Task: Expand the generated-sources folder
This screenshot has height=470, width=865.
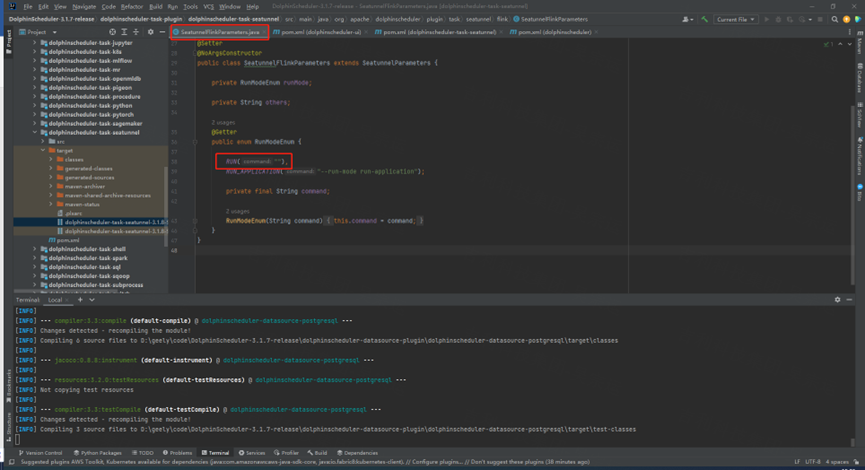Action: (52, 177)
